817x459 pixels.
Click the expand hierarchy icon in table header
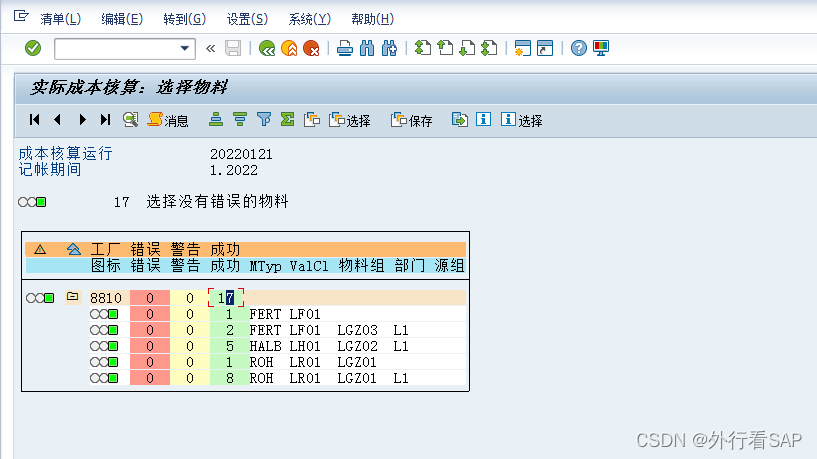(74, 250)
